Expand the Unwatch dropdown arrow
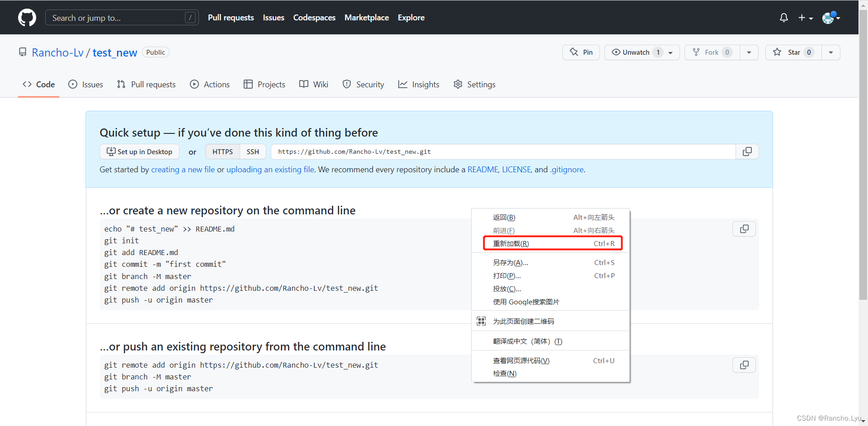The width and height of the screenshot is (868, 426). pyautogui.click(x=671, y=52)
